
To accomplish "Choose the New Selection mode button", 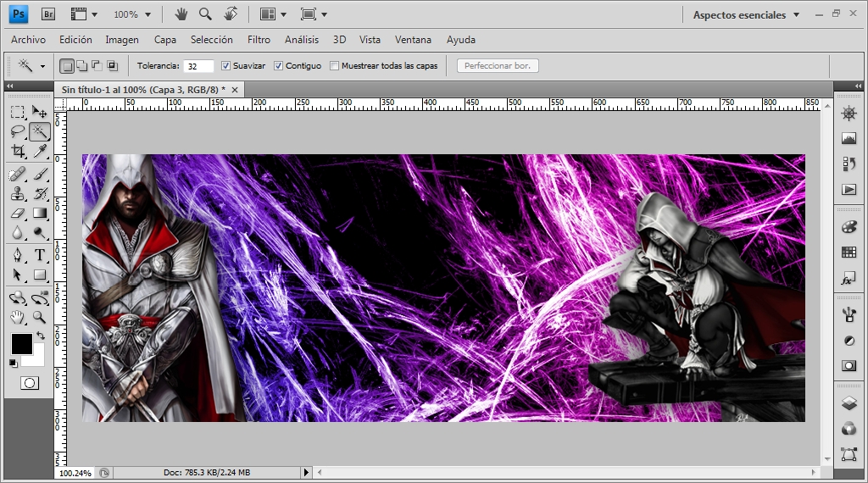I will tap(67, 66).
